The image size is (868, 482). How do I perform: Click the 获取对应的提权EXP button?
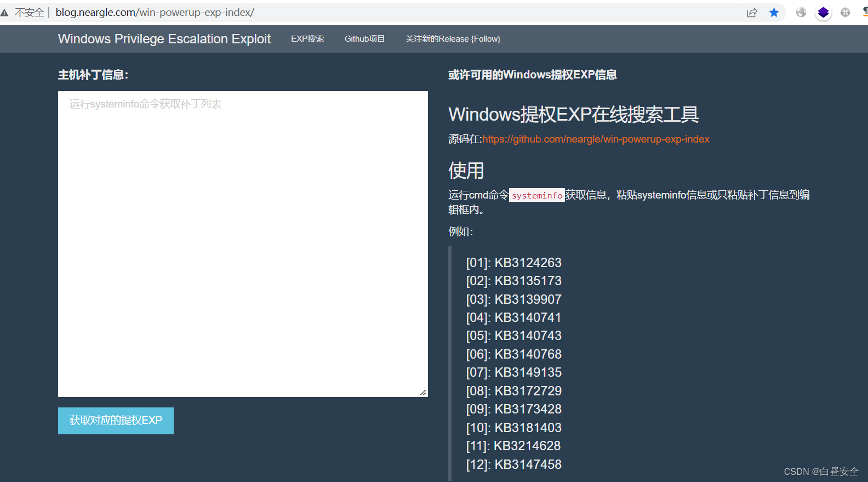(116, 421)
